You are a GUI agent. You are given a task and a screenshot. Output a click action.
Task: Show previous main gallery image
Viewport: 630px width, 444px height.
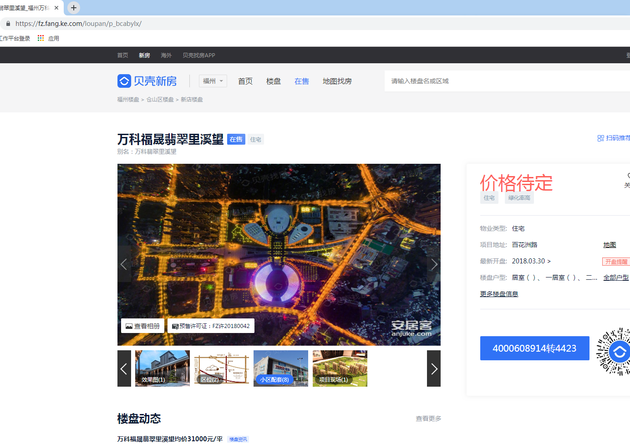[124, 264]
